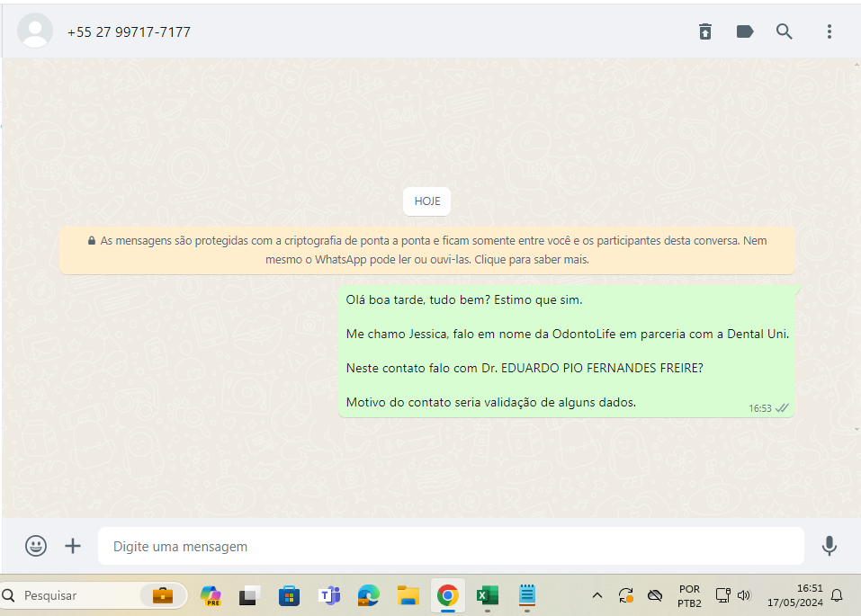Click the encryption notice to learn more
Image resolution: width=861 pixels, height=616 pixels.
click(427, 250)
